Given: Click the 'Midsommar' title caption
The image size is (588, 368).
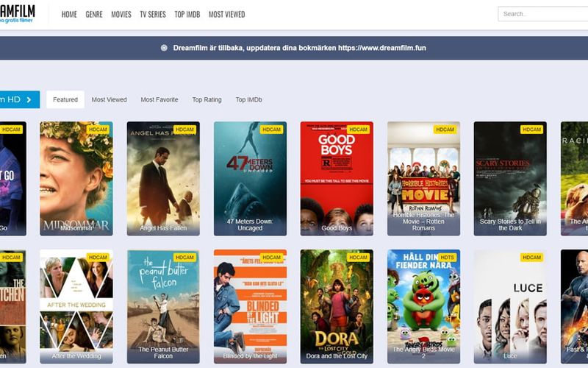Looking at the screenshot, I should 76,228.
